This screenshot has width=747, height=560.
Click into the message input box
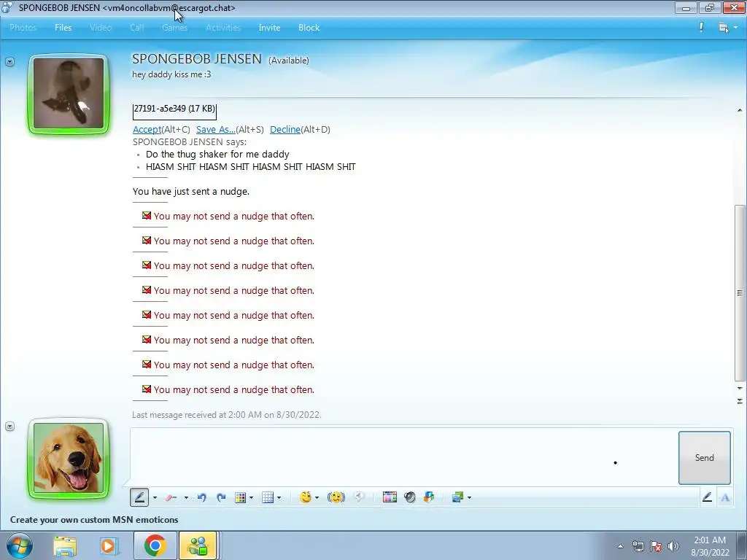coord(403,456)
